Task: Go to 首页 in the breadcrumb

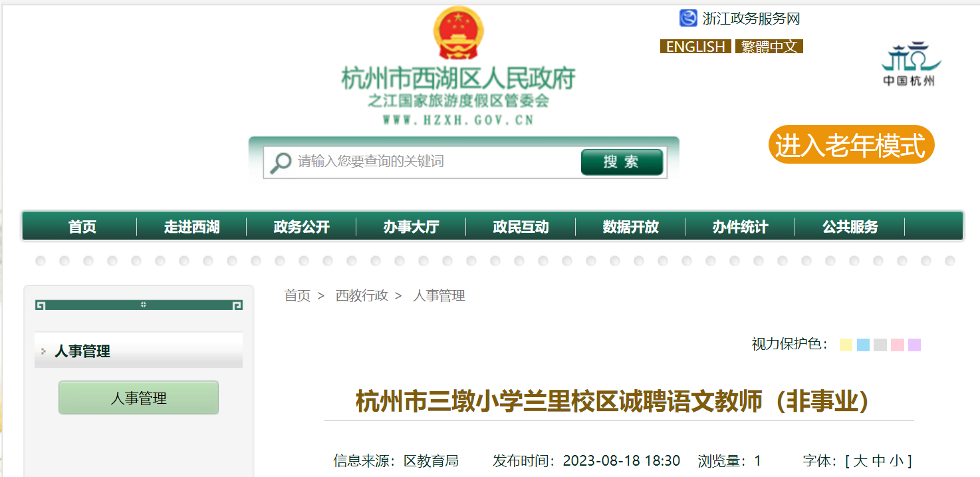Action: coord(297,295)
